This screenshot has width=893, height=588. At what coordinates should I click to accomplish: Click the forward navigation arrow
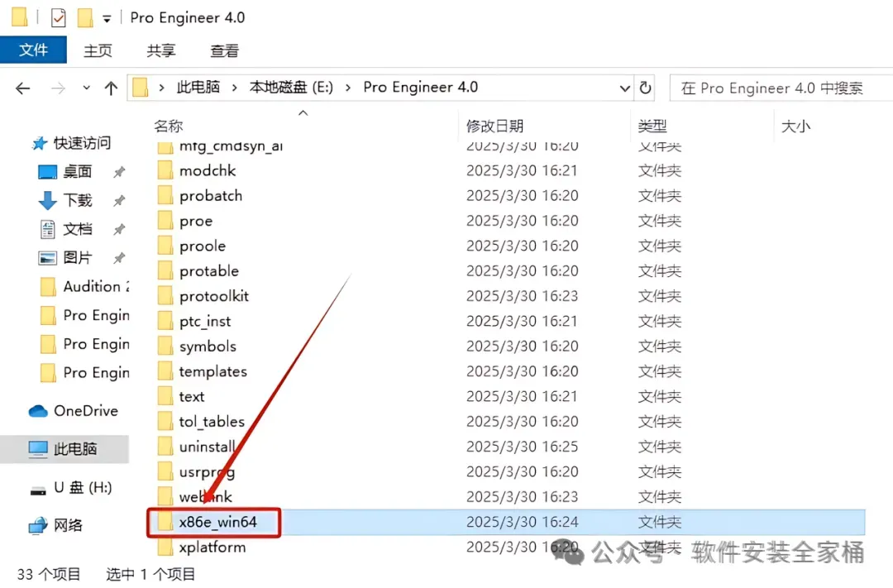pos(58,88)
